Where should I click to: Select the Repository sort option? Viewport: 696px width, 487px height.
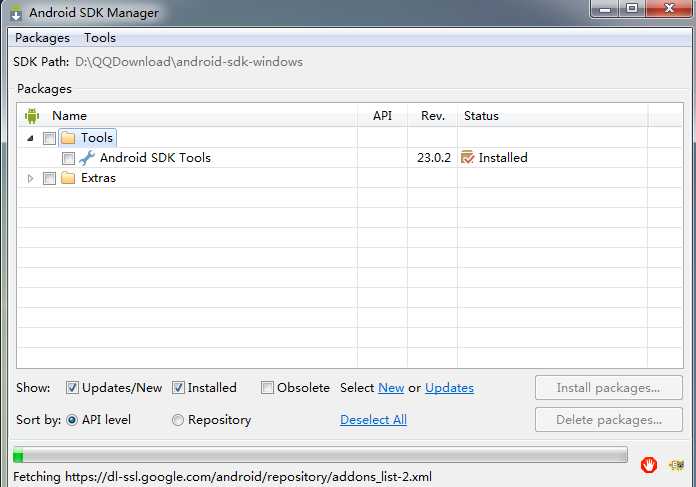pos(178,420)
